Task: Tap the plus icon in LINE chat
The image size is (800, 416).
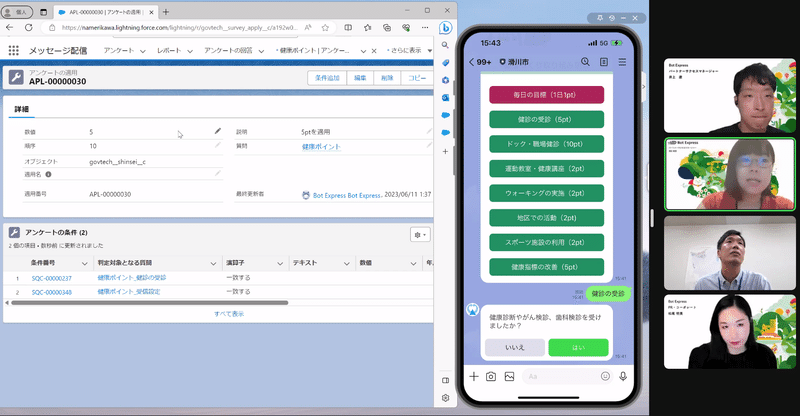Action: point(473,376)
